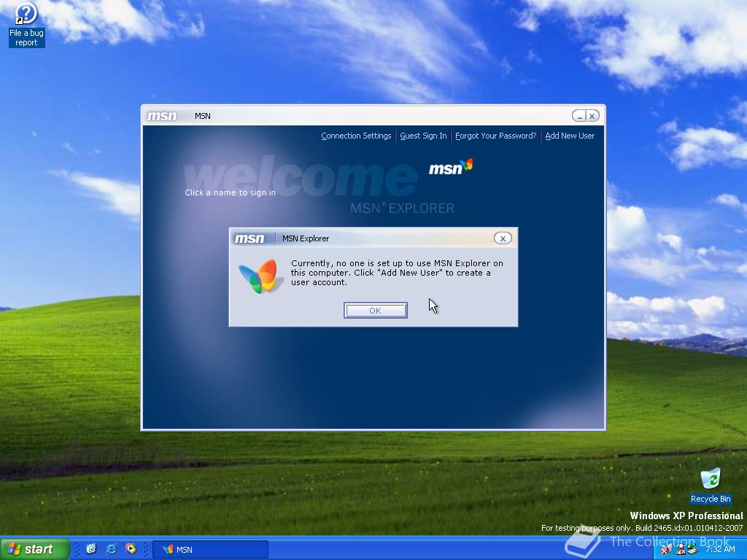Viewport: 747px width, 560px height.
Task: Click the Guest Sign In link
Action: (423, 136)
